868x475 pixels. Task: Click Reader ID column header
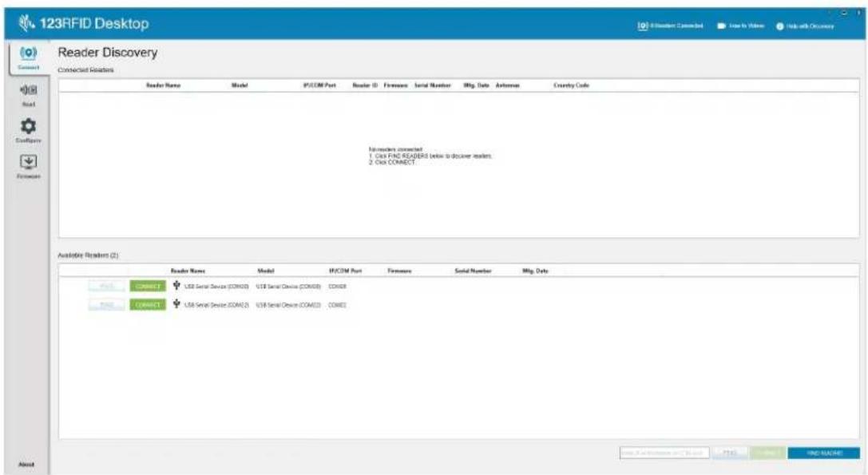click(365, 85)
